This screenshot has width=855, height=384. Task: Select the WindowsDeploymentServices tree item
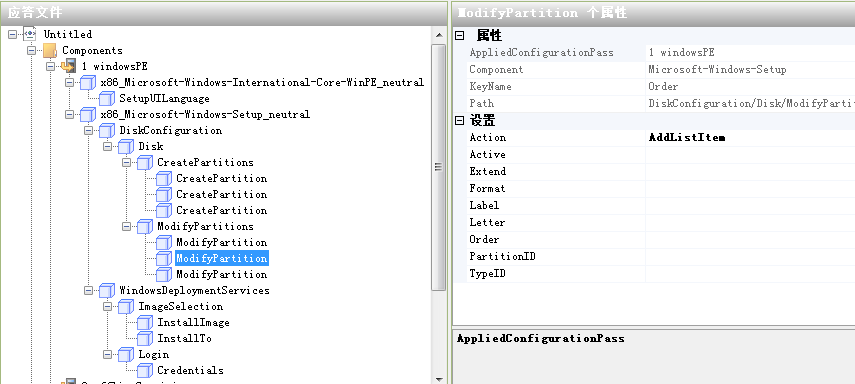point(194,290)
